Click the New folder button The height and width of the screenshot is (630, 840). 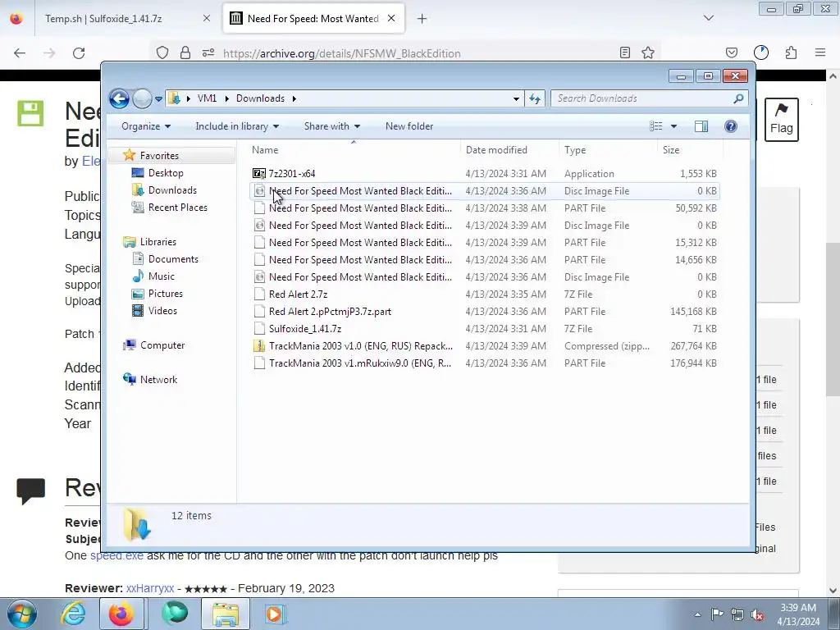409,126
